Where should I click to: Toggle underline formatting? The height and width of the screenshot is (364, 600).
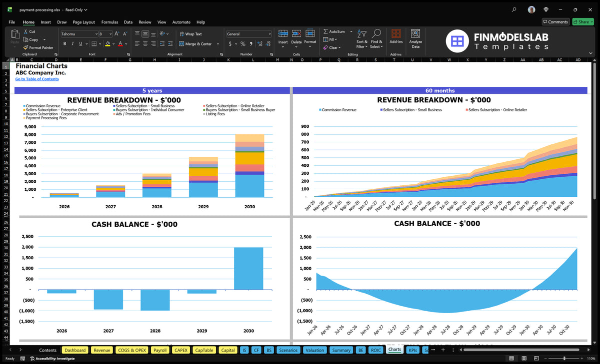pyautogui.click(x=80, y=44)
